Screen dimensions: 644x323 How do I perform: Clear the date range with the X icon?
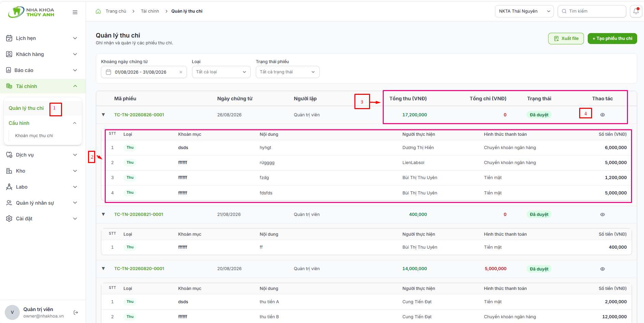[181, 72]
